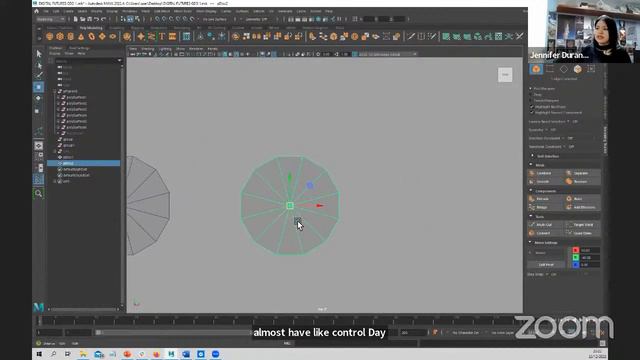Click the green Y axis swatch in Move Settings
The width and height of the screenshot is (640, 360).
click(x=576, y=258)
